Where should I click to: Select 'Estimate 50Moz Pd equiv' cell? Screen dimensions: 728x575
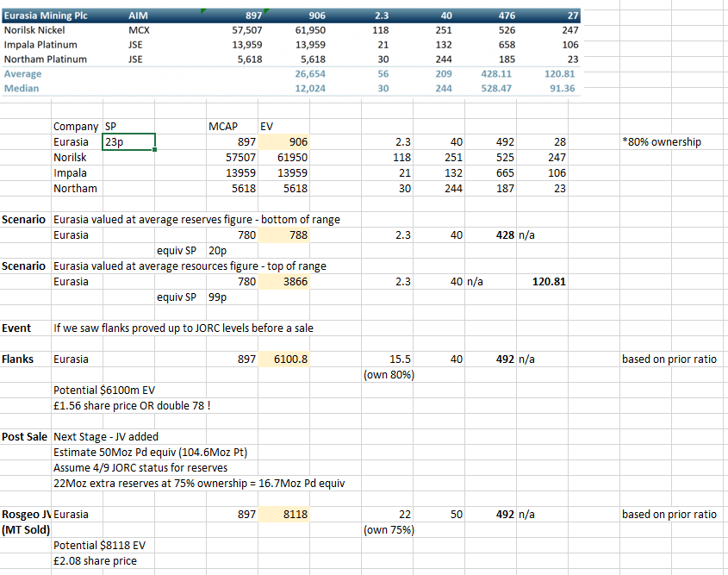[150, 452]
